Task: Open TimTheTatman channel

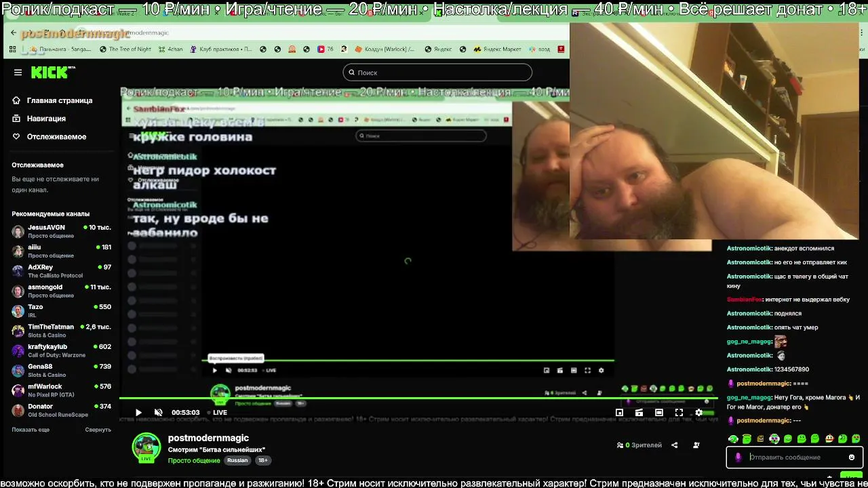Action: [61, 331]
